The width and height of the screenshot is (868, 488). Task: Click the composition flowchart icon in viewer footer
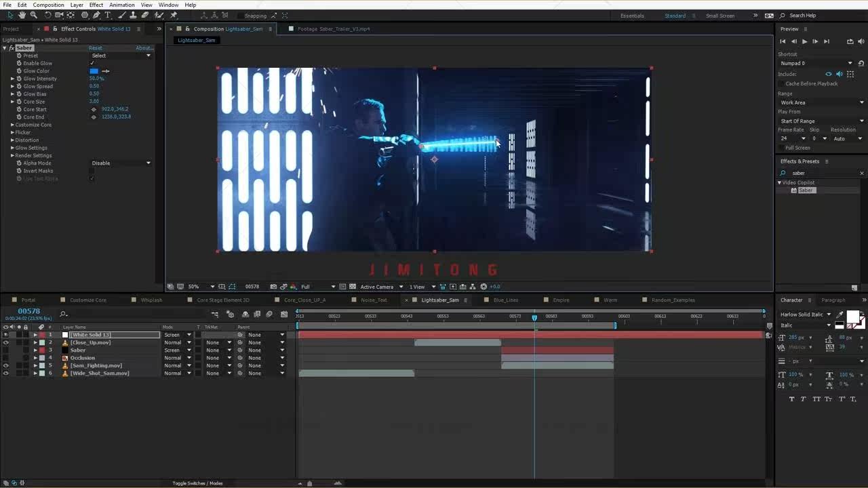pos(473,287)
